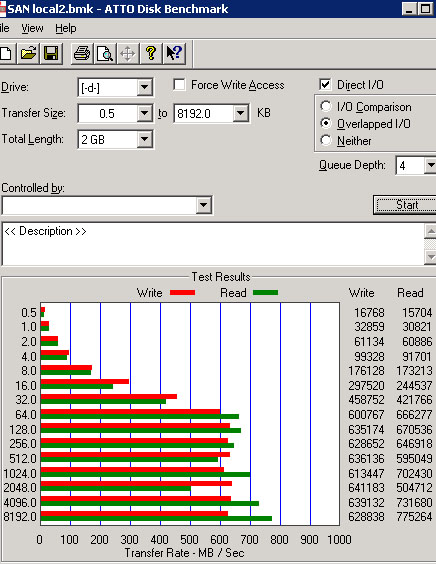Screen dimensions: 436x564
Task: Open About via yellow question mark icon
Action: tap(151, 54)
